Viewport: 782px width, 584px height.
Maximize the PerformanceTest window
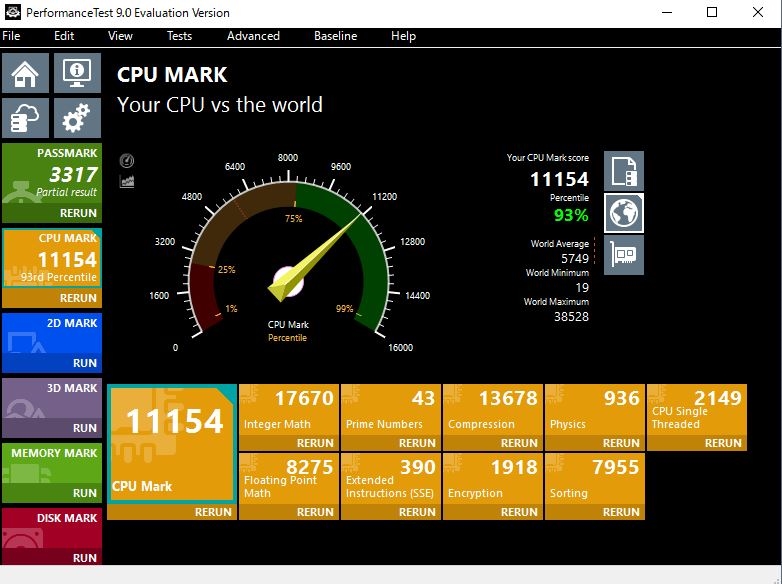712,12
